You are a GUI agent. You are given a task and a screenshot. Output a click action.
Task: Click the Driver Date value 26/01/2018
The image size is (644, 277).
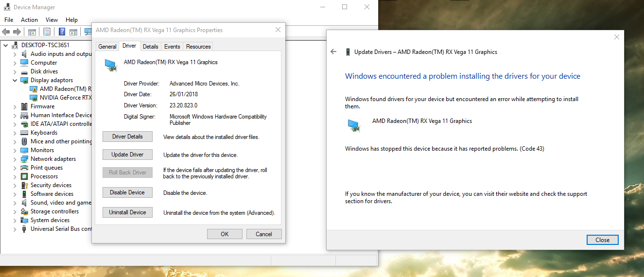point(184,94)
